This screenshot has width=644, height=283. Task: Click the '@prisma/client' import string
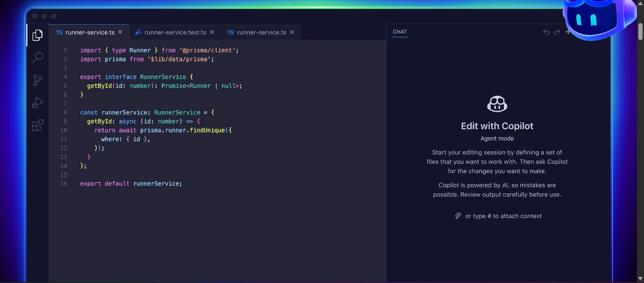pos(208,50)
